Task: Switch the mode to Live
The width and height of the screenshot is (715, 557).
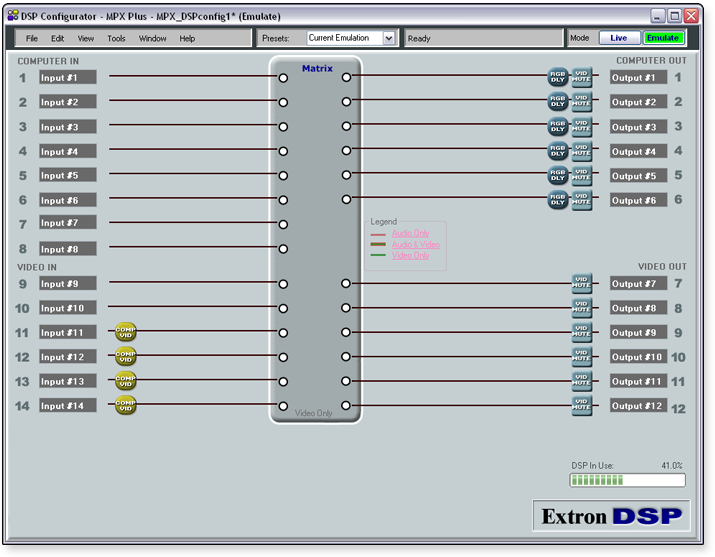Action: (x=619, y=38)
